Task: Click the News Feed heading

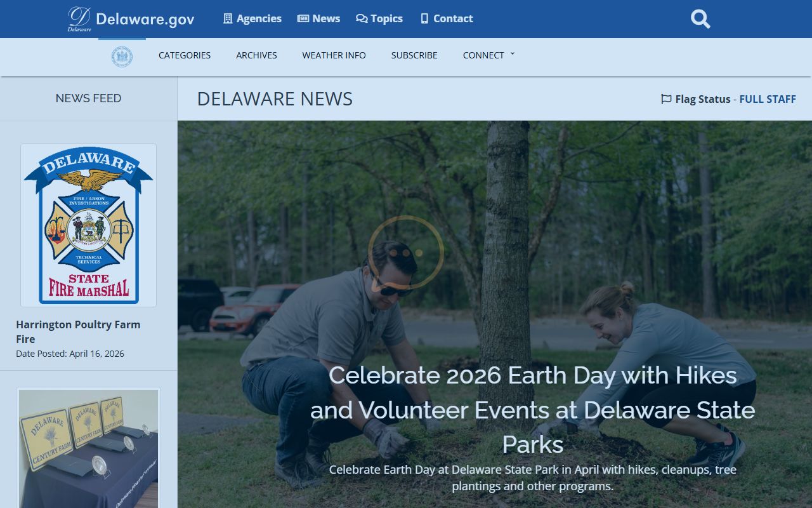Action: point(88,98)
